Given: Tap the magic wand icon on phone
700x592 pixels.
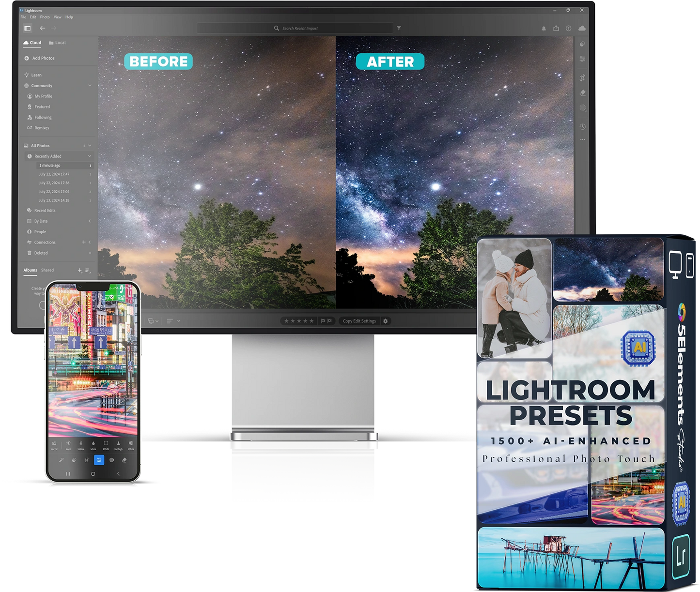Looking at the screenshot, I should (x=62, y=460).
